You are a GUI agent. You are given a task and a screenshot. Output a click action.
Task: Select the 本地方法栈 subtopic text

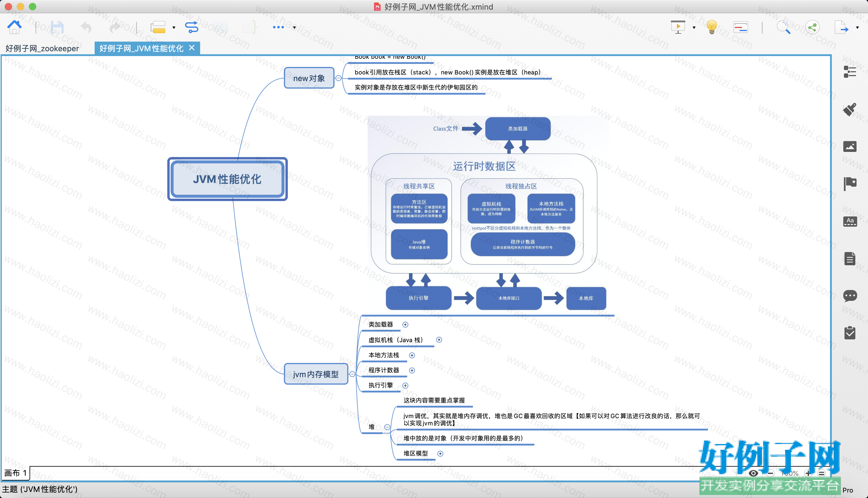384,355
